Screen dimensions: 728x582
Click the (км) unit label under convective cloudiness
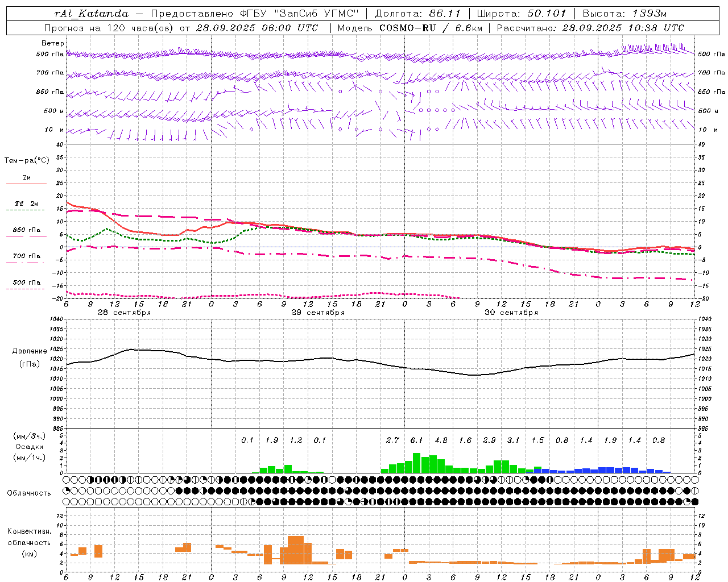[29, 554]
